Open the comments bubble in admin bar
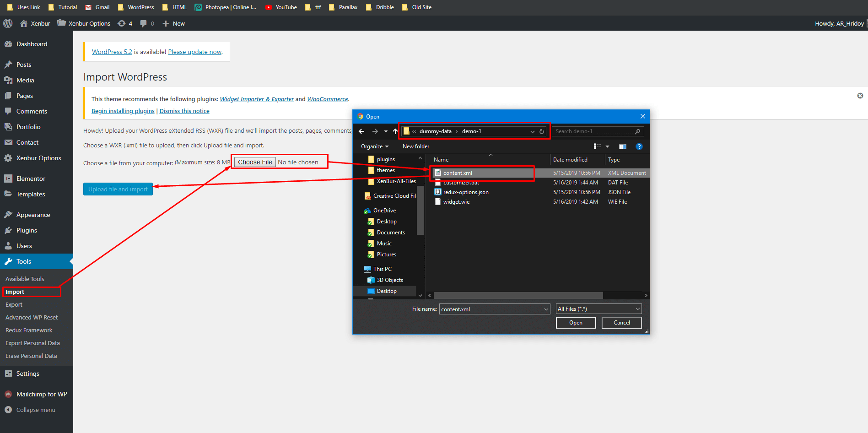This screenshot has width=868, height=433. [144, 23]
